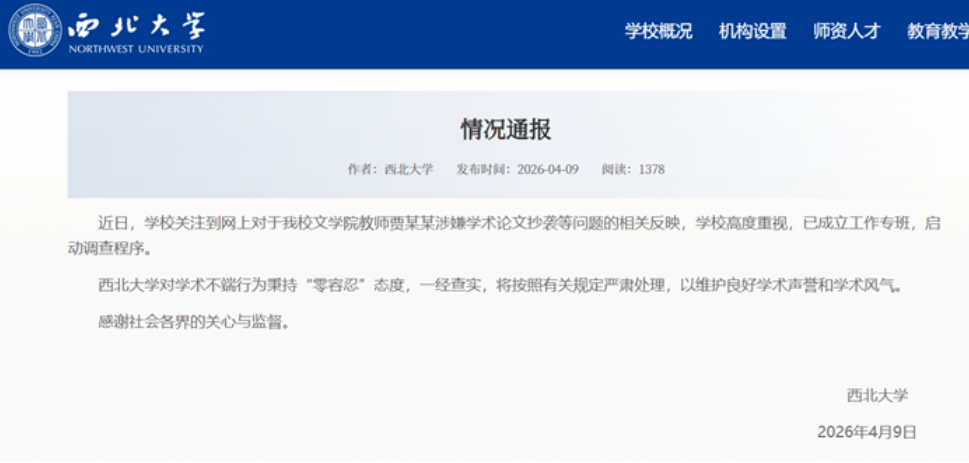Click the NORTHWEST UNIVERSITY English text
The image size is (969, 463).
135,49
